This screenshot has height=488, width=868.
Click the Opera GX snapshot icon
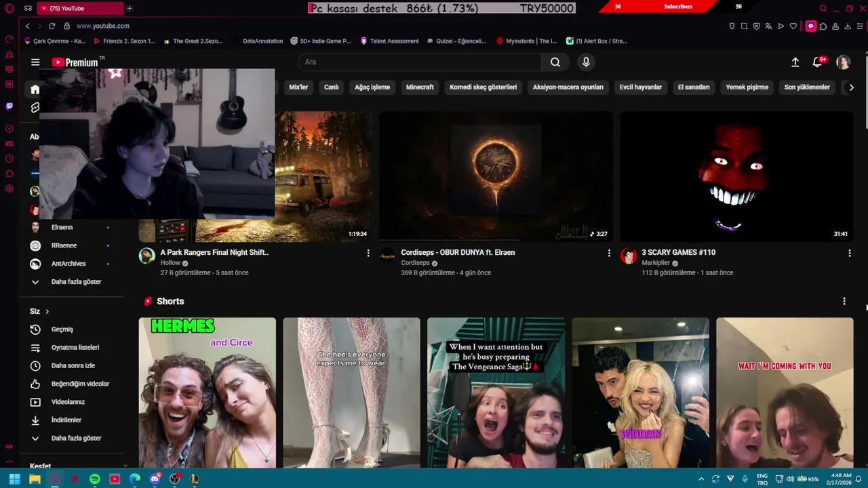pyautogui.click(x=744, y=26)
